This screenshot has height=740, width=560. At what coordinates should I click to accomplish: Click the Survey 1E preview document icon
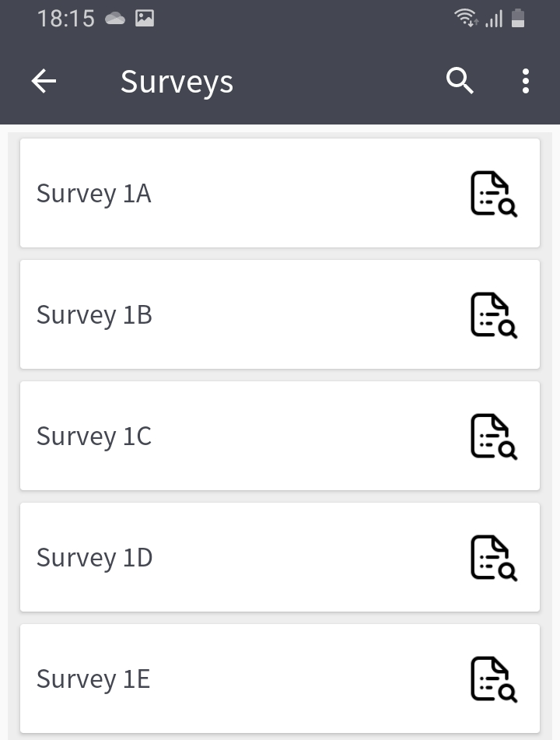[x=493, y=679]
